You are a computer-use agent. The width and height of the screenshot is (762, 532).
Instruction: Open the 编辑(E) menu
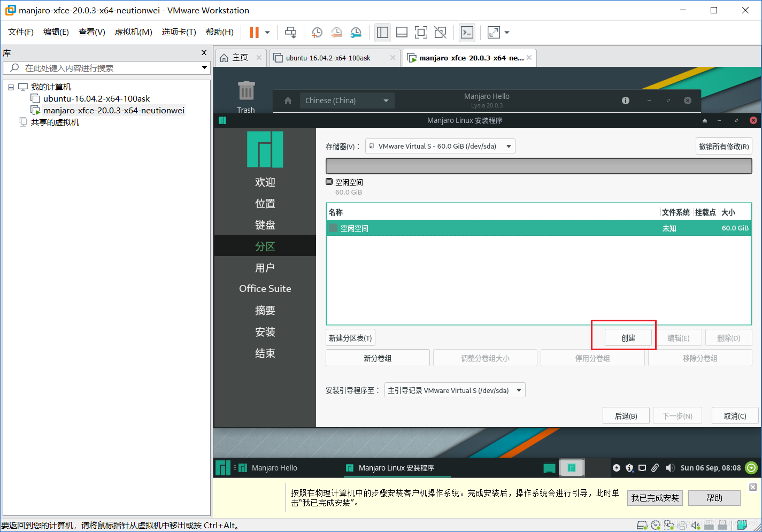[x=56, y=32]
